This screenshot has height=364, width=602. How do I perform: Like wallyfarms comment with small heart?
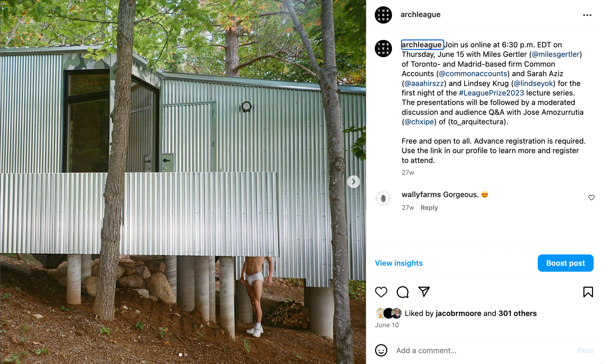tap(591, 198)
